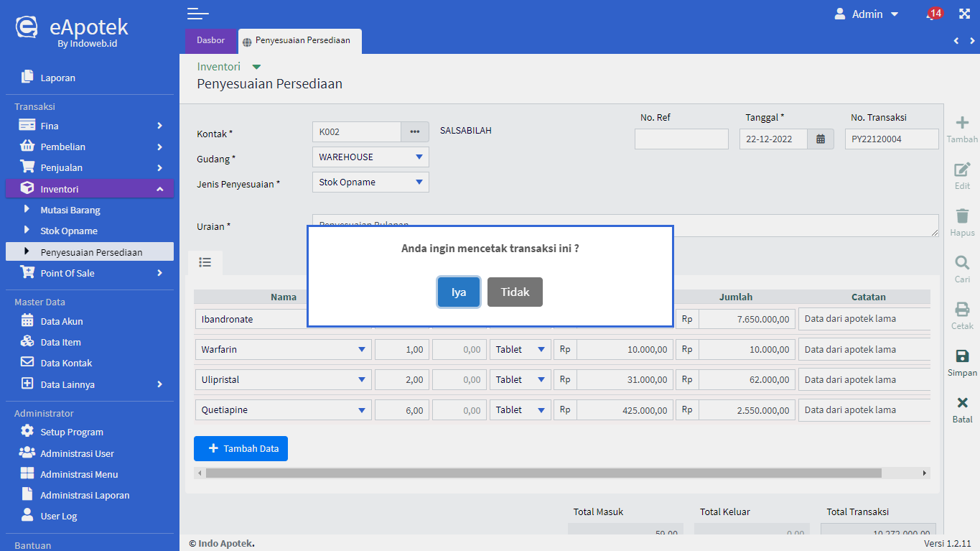The image size is (980, 551).
Task: Click the No. Ref input field
Action: click(681, 139)
